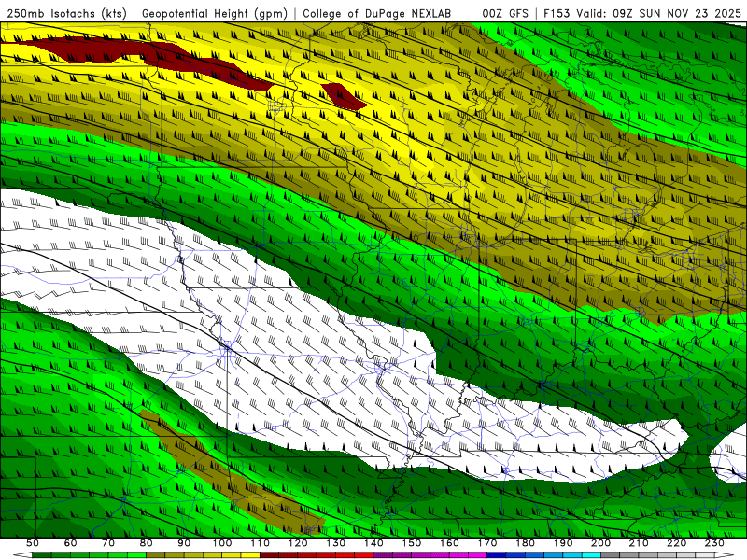Screen dimensions: 747x560
Task: Click the 150 label on the color scale
Action: 411,543
